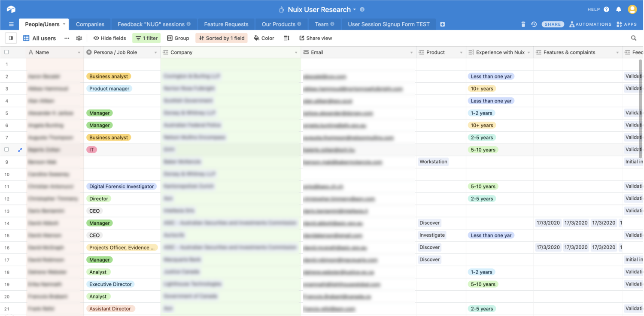Open Features & complaints column dropdown
The width and height of the screenshot is (644, 316).
(617, 53)
